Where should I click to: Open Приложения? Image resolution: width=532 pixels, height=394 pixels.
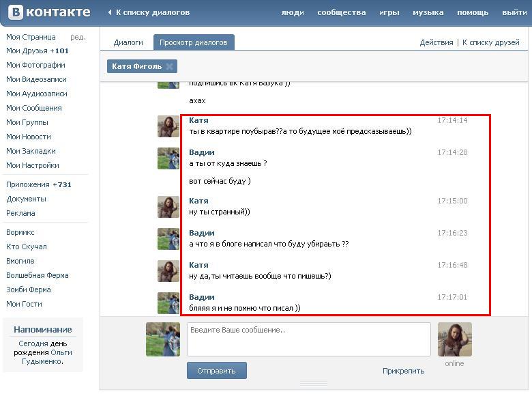28,185
